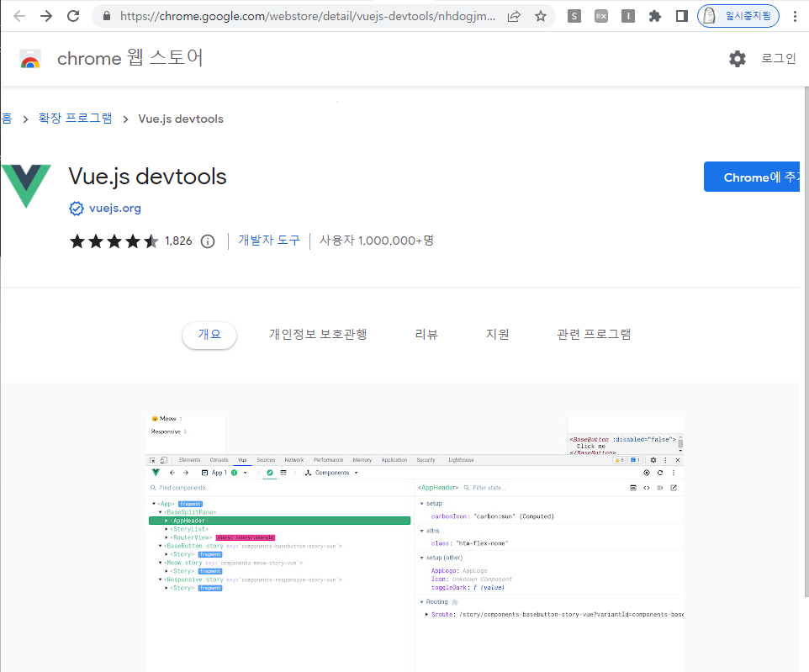The height and width of the screenshot is (672, 809).
Task: Click the rating info icon
Action: pyautogui.click(x=208, y=241)
